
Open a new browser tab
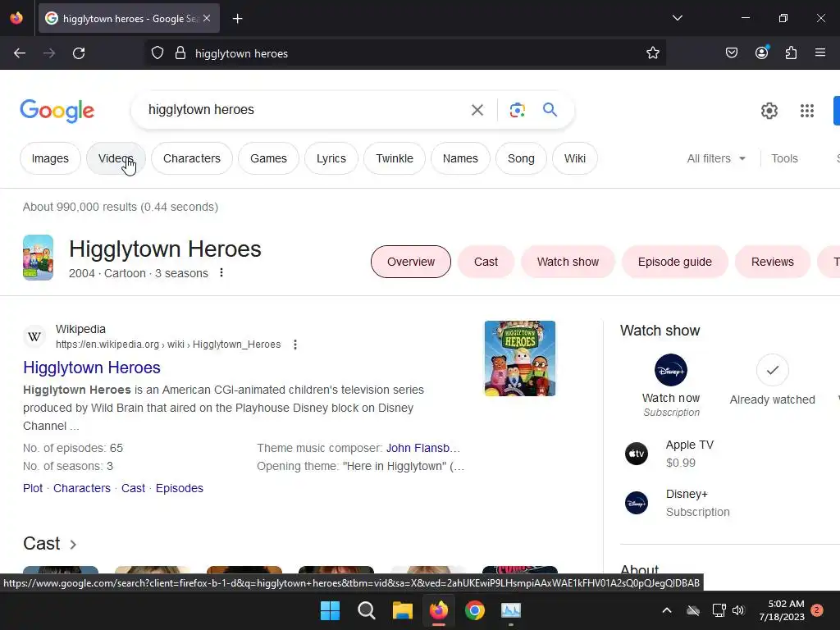[x=237, y=19]
